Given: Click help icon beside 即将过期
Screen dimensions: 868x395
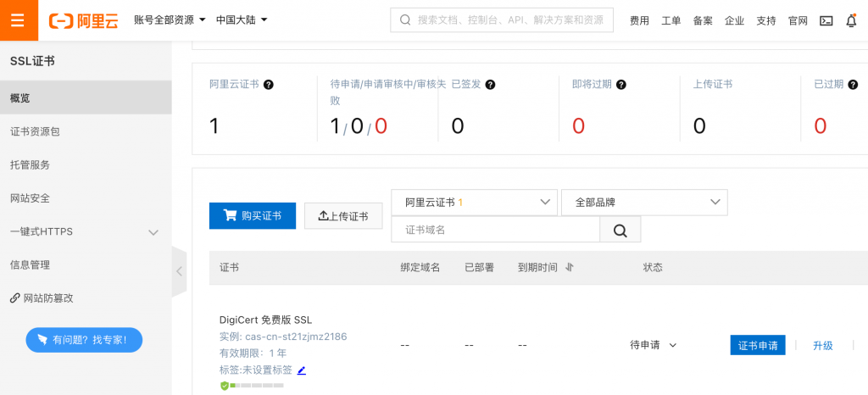Looking at the screenshot, I should [x=621, y=85].
